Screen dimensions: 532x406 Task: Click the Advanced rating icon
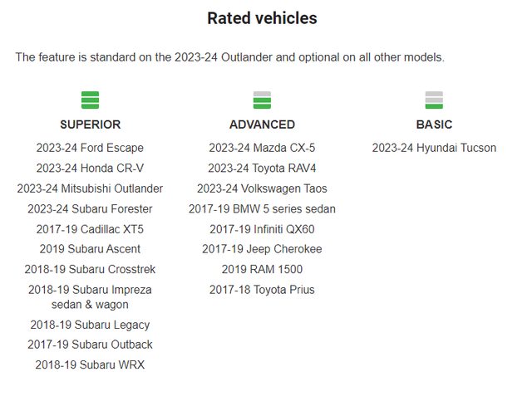tap(262, 100)
